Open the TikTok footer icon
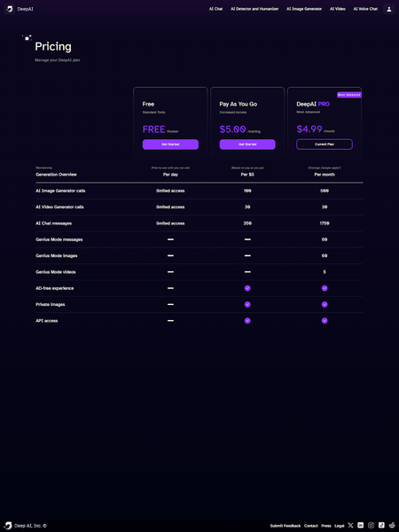Viewport: 399px width, 532px height. tap(381, 525)
